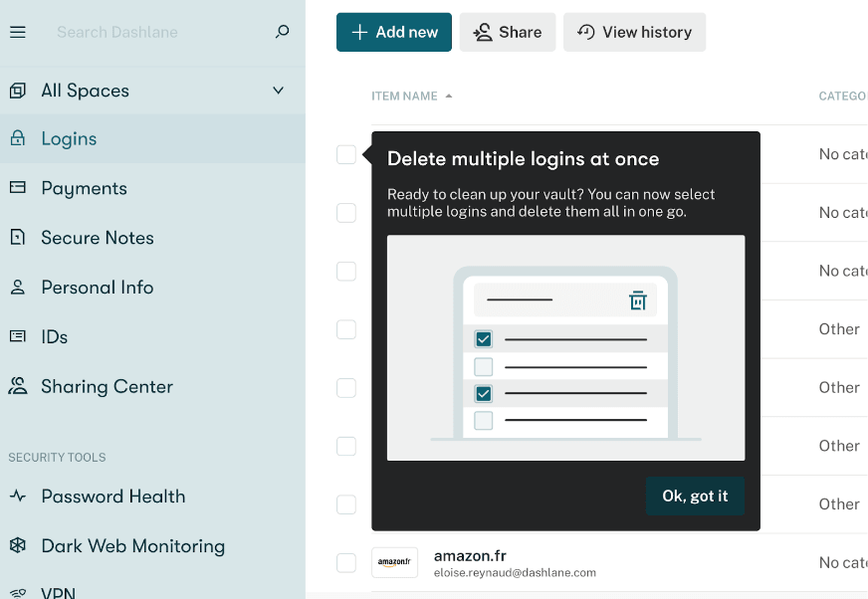The image size is (868, 599).
Task: Open Password Health pulse icon
Action: 18,497
